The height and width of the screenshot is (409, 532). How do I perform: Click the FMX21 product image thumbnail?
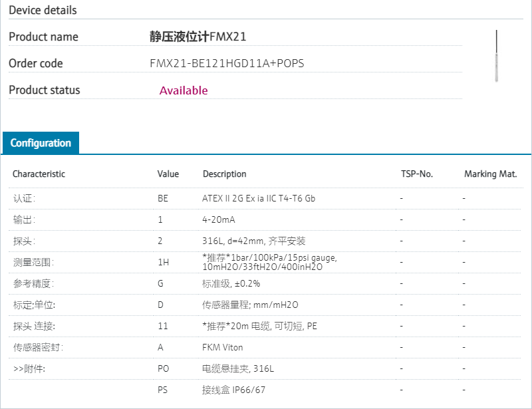496,56
